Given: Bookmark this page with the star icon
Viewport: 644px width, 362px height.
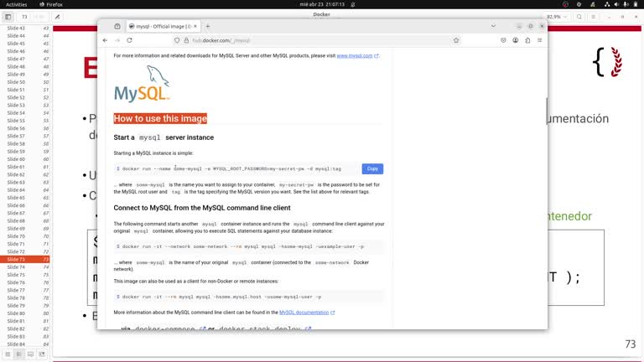Looking at the screenshot, I should pos(456,40).
